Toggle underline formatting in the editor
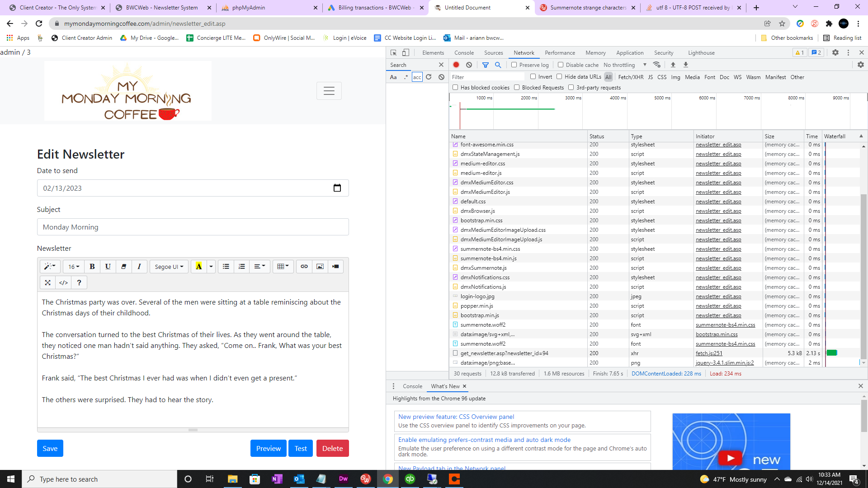868x488 pixels. coord(108,267)
